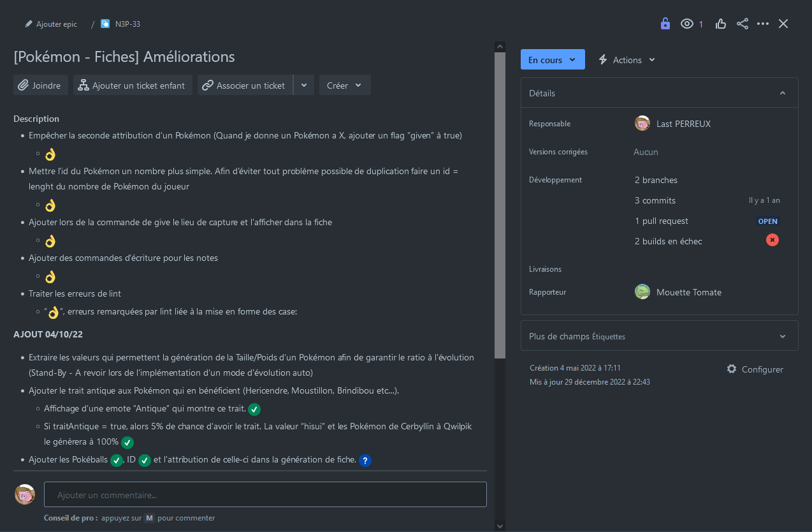Open the En cours status dropdown

point(553,59)
